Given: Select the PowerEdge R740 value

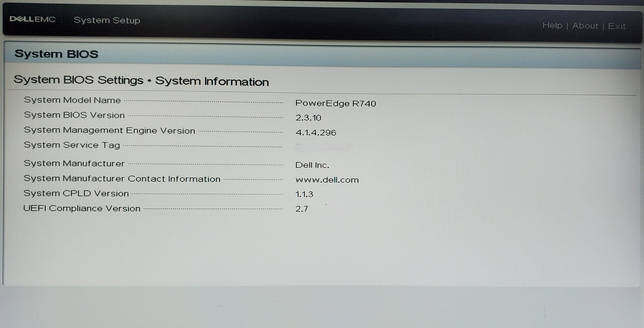Looking at the screenshot, I should pyautogui.click(x=336, y=104).
